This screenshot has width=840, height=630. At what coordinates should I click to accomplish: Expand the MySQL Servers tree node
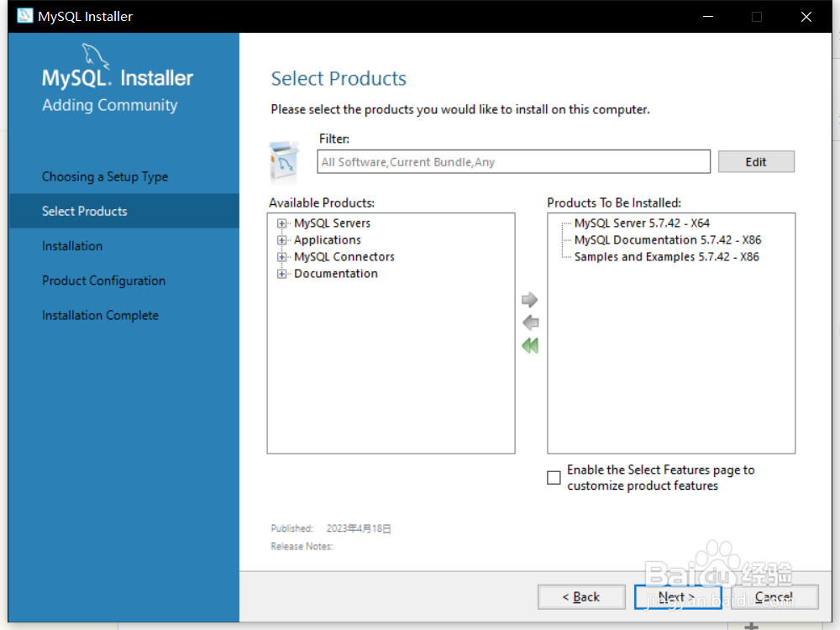click(x=281, y=223)
